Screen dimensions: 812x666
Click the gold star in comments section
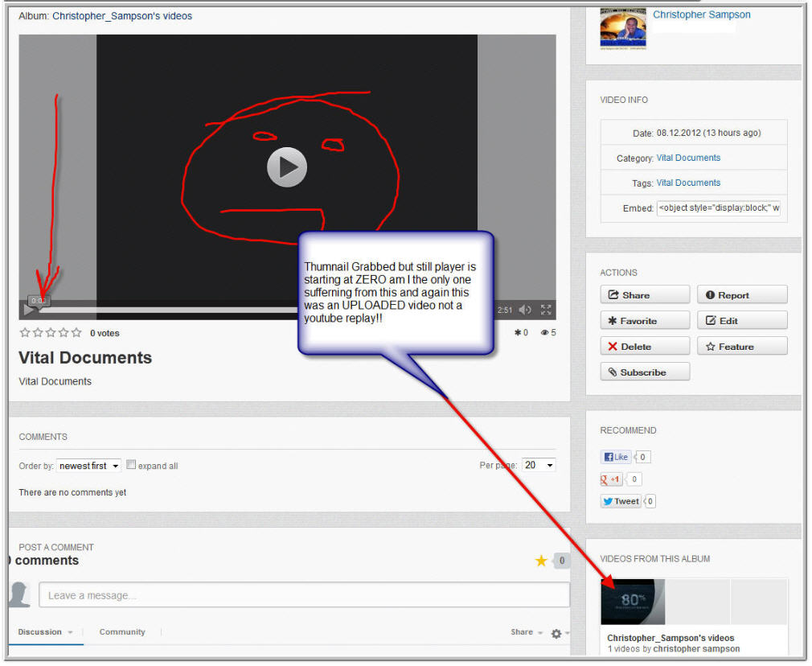click(x=541, y=561)
